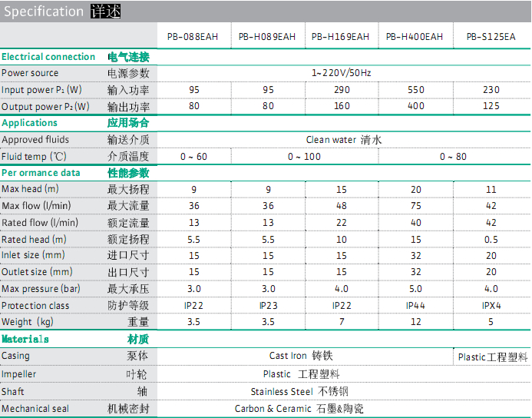Click the Applications section heading

pos(30,123)
